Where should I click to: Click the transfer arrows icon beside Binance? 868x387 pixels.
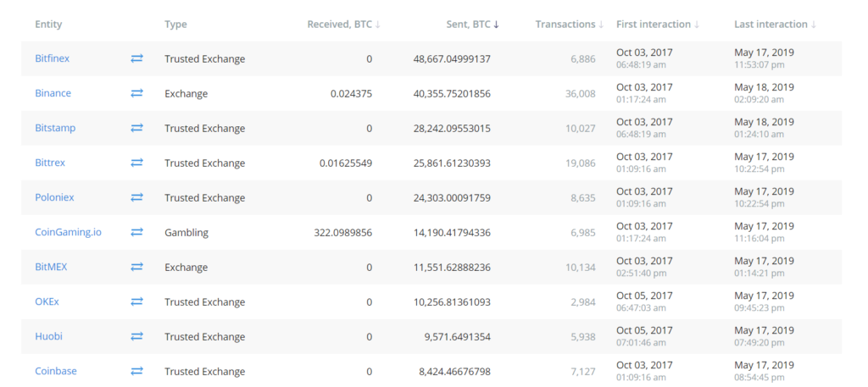pos(136,93)
